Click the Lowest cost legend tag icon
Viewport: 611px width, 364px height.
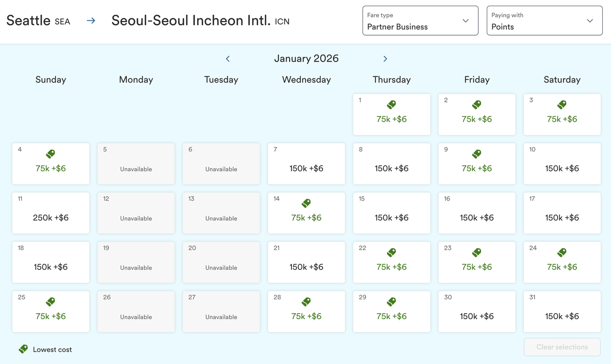pos(23,349)
